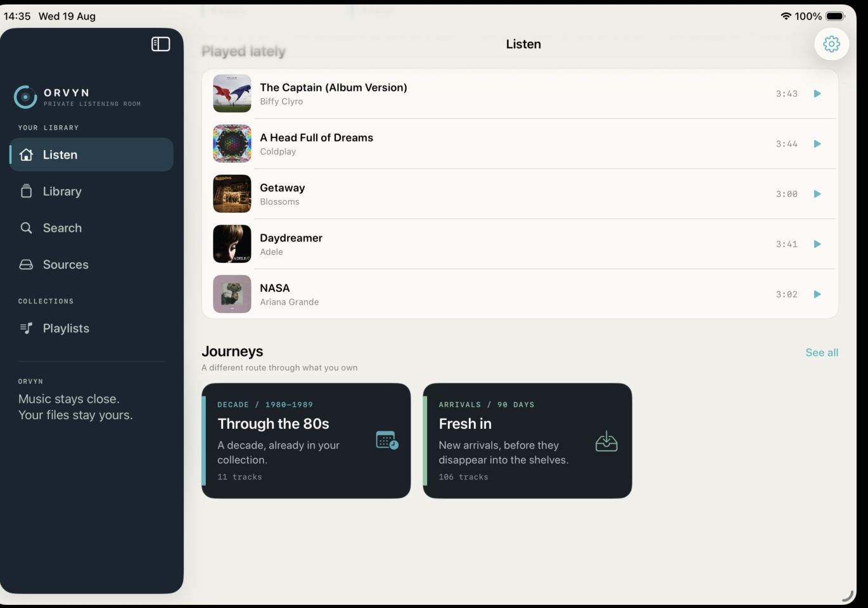Play The Captain (Album Version)

[817, 94]
